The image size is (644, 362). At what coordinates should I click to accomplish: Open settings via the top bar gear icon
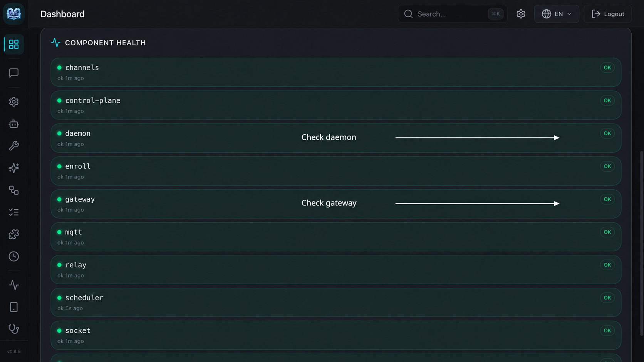(521, 14)
